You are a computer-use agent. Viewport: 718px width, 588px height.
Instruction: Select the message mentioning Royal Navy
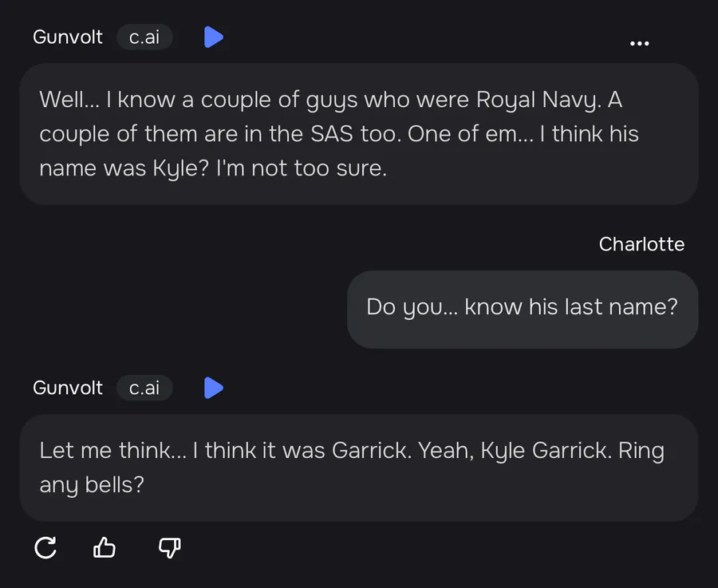click(359, 134)
